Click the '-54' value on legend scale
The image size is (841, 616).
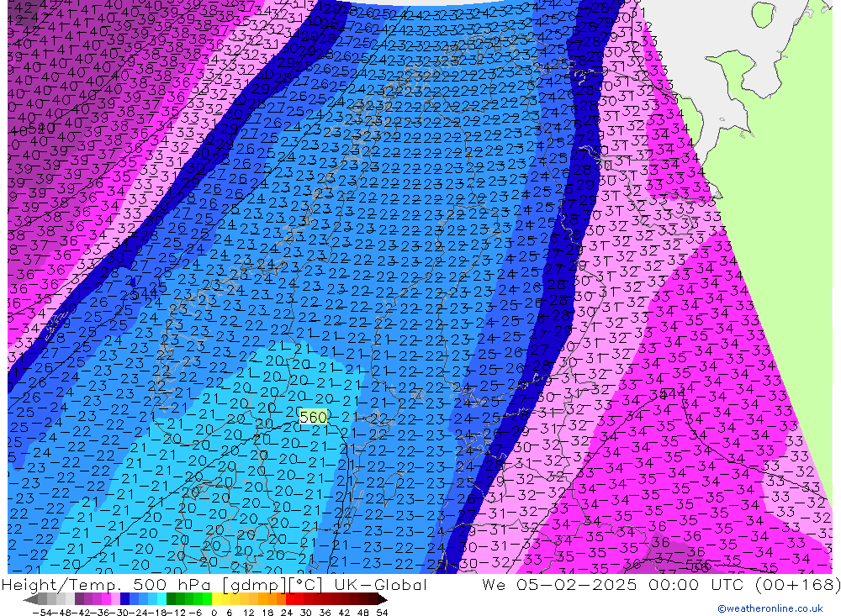(x=40, y=612)
